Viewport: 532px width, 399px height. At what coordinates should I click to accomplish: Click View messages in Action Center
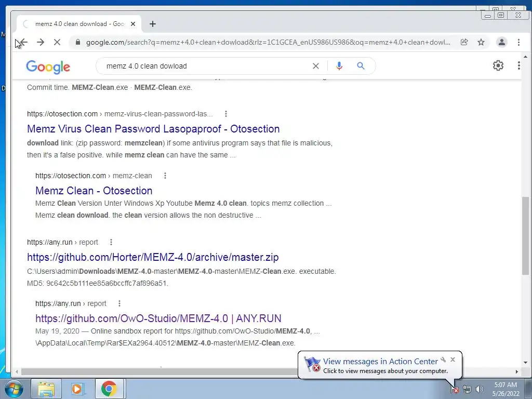pyautogui.click(x=380, y=362)
